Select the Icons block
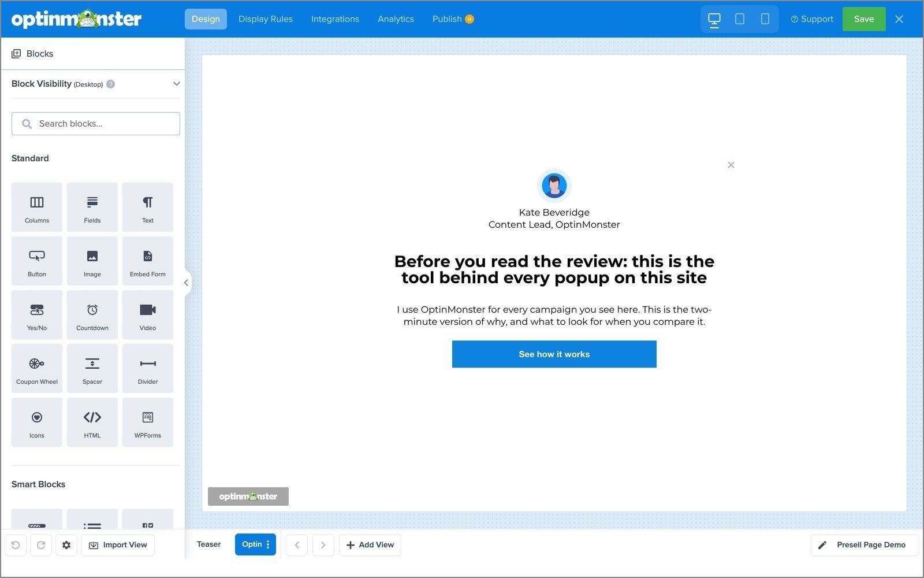Screen dimensions: 924x578 (x=37, y=422)
